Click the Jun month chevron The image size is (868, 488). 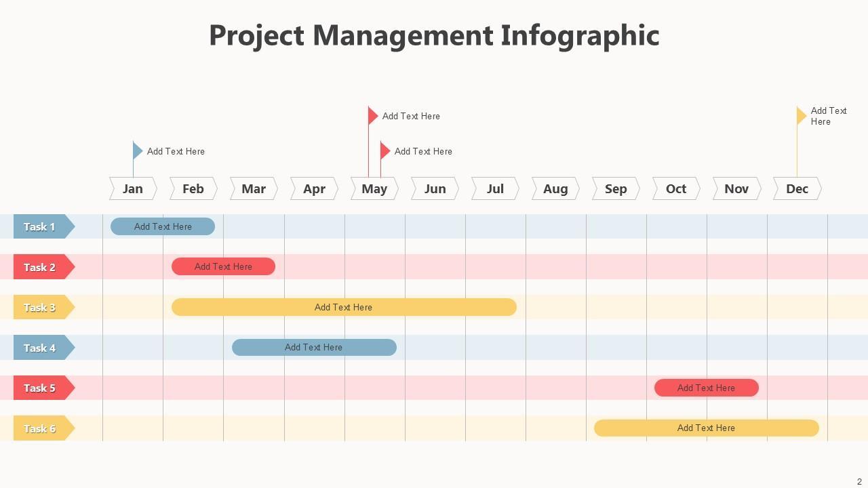[x=435, y=188]
